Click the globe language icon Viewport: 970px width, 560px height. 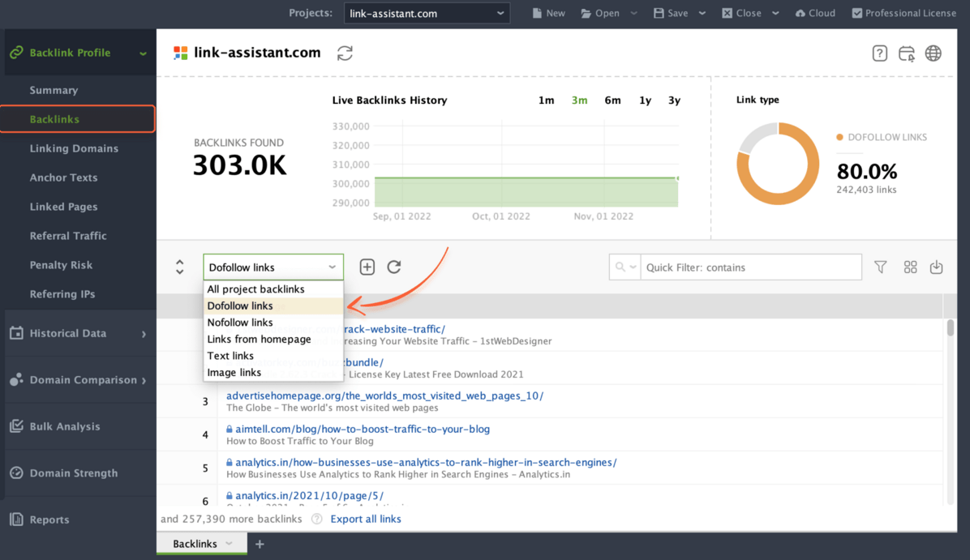tap(934, 53)
